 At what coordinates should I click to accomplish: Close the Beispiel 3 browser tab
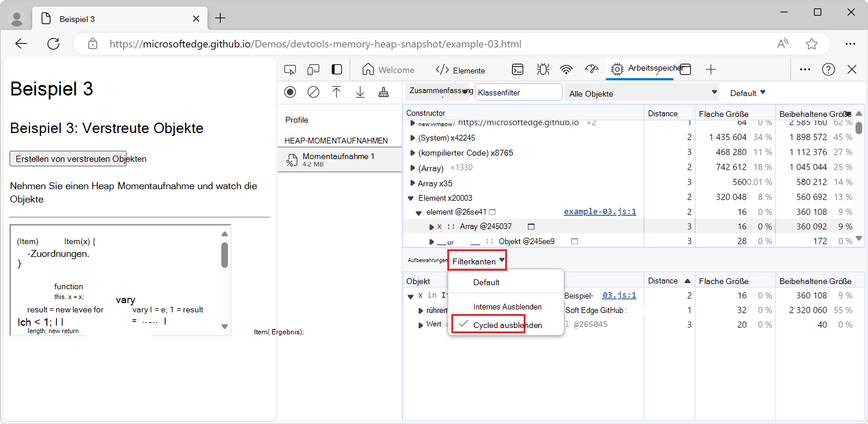[x=196, y=19]
